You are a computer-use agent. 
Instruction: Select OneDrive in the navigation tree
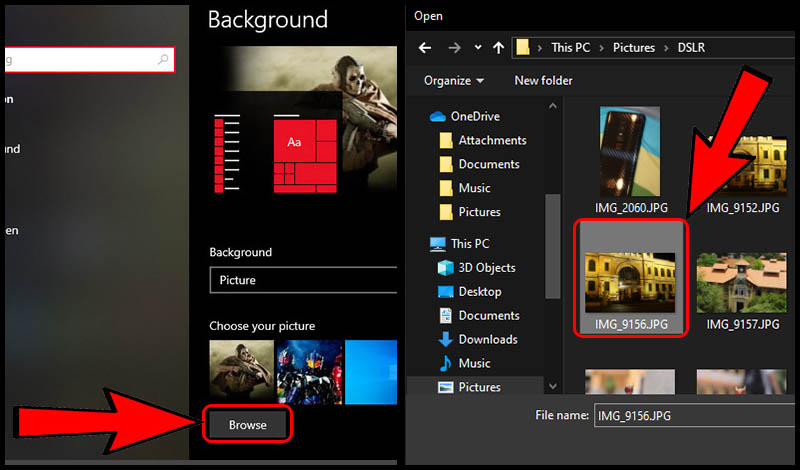pos(474,116)
